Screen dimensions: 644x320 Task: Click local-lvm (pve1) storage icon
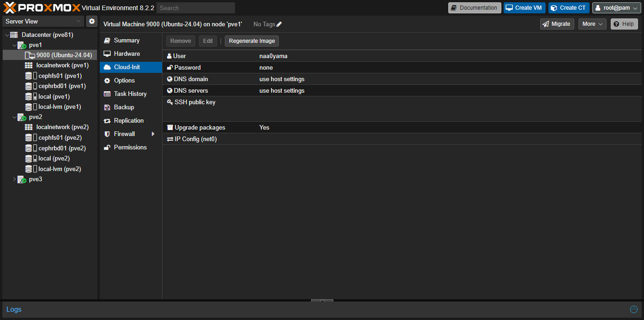pyautogui.click(x=31, y=107)
